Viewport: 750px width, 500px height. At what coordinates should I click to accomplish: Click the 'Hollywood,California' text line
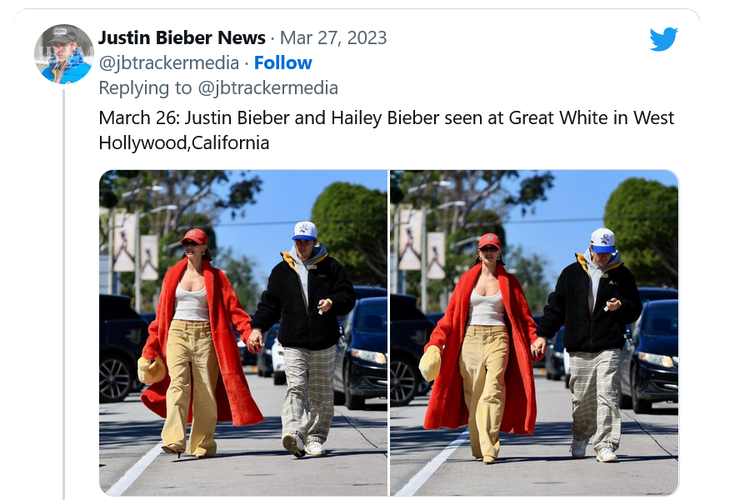(x=184, y=143)
